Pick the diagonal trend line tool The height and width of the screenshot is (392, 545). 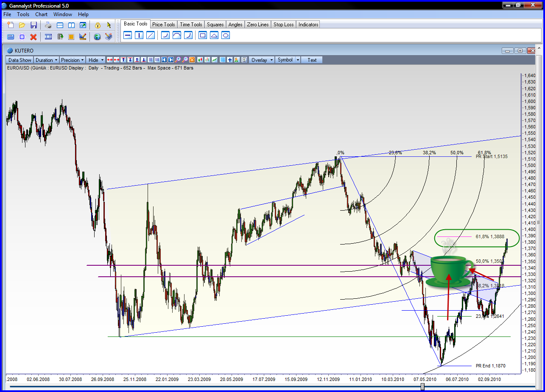pos(150,36)
